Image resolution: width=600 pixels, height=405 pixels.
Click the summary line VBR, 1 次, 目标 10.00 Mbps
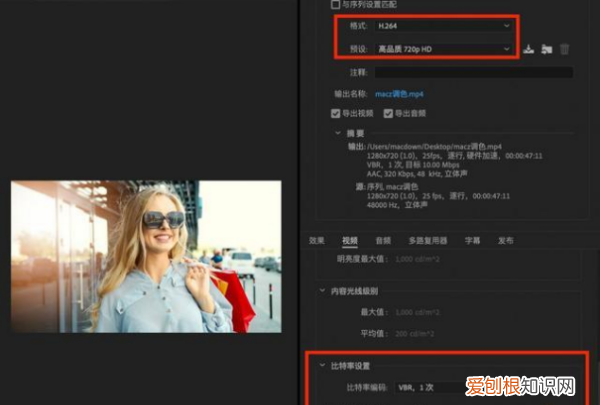pyautogui.click(x=413, y=165)
